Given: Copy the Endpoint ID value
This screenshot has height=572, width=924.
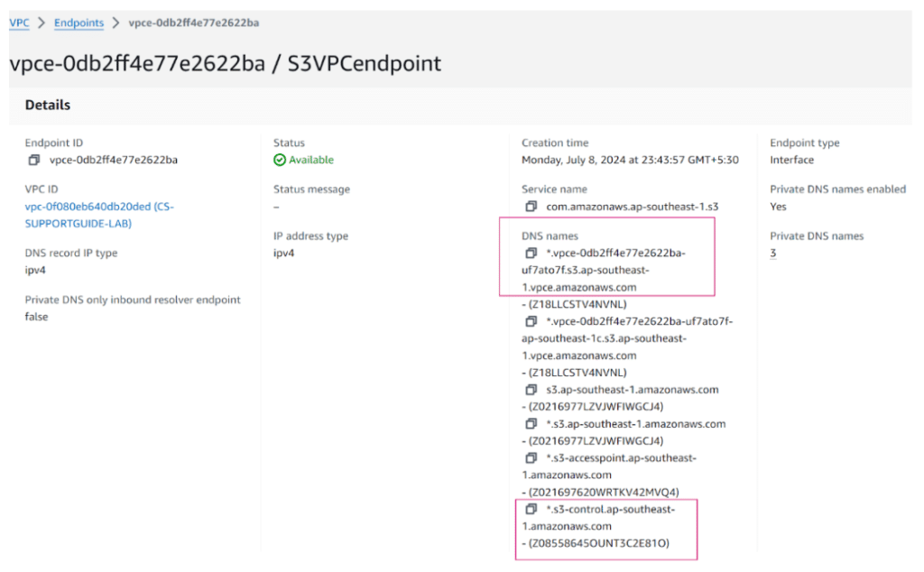Looking at the screenshot, I should 33,161.
